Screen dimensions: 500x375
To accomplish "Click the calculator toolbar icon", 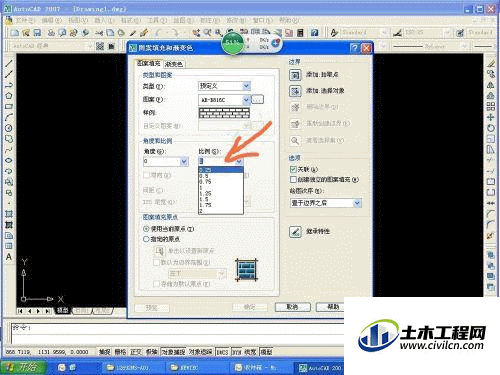I will [300, 33].
